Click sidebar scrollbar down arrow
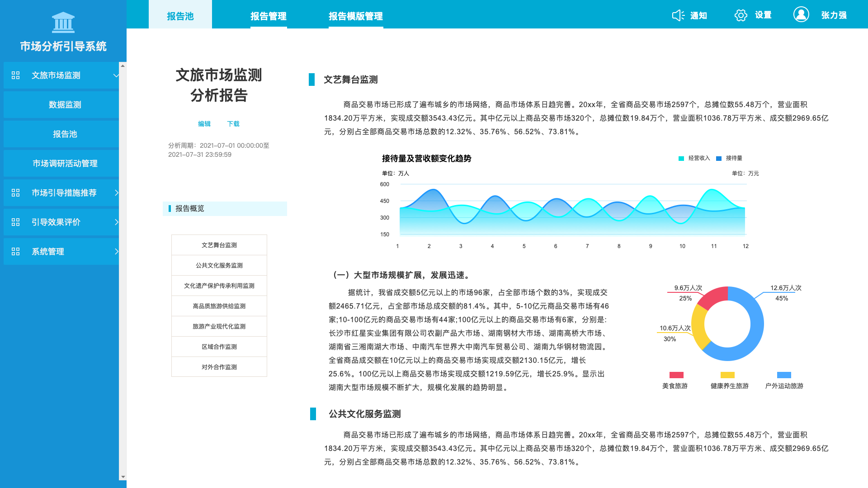The height and width of the screenshot is (488, 868). [123, 477]
